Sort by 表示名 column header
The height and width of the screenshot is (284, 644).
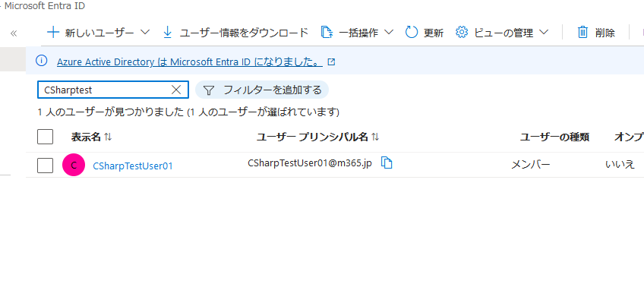pos(86,137)
